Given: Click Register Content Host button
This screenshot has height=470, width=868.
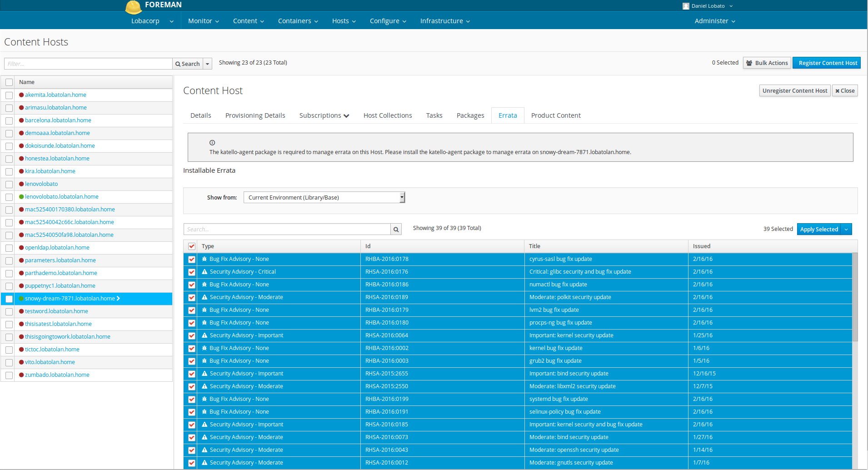Looking at the screenshot, I should coord(827,63).
